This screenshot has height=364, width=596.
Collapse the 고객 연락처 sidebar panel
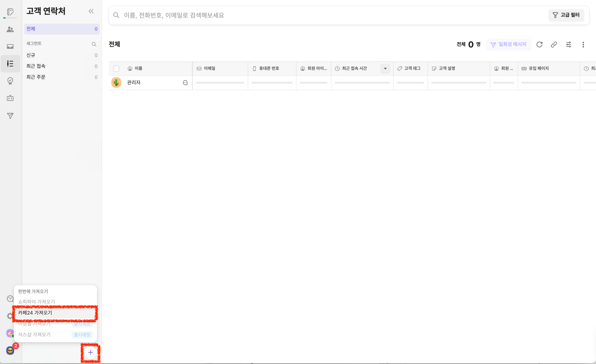pyautogui.click(x=91, y=11)
